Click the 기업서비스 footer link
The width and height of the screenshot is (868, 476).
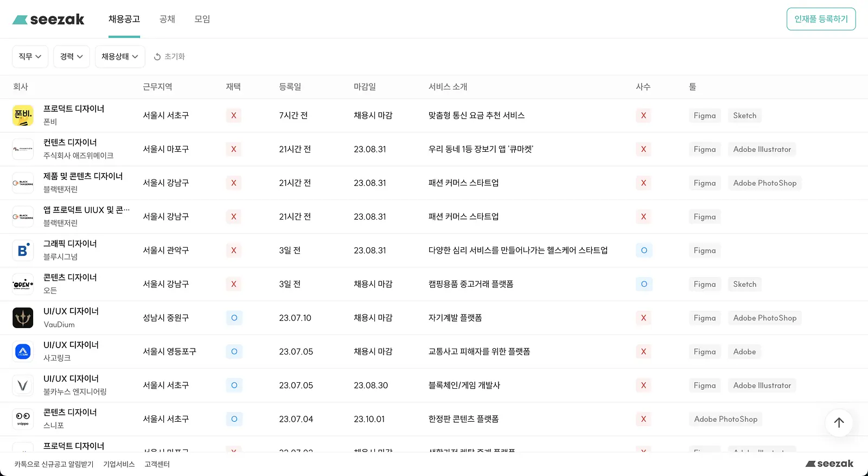119,464
